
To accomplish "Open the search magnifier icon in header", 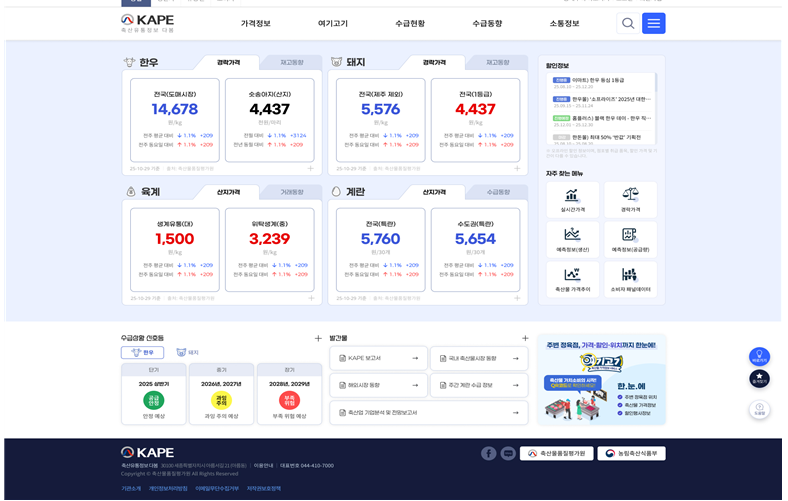I will pos(627,23).
